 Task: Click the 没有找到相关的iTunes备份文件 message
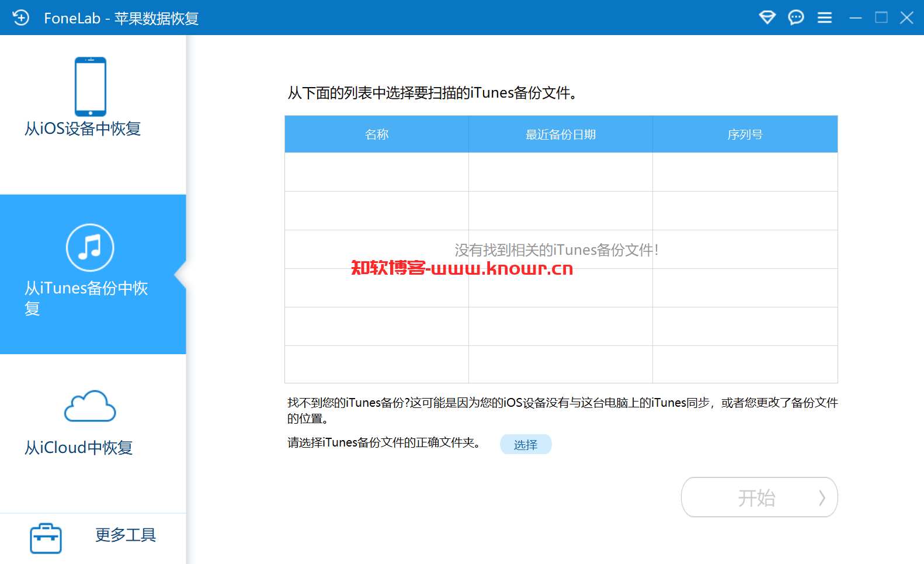557,250
